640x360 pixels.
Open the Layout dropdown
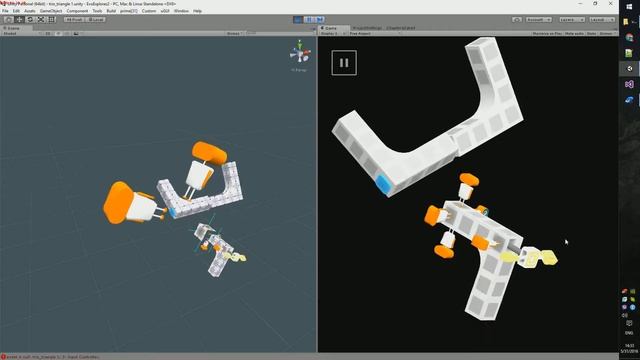pyautogui.click(x=602, y=19)
